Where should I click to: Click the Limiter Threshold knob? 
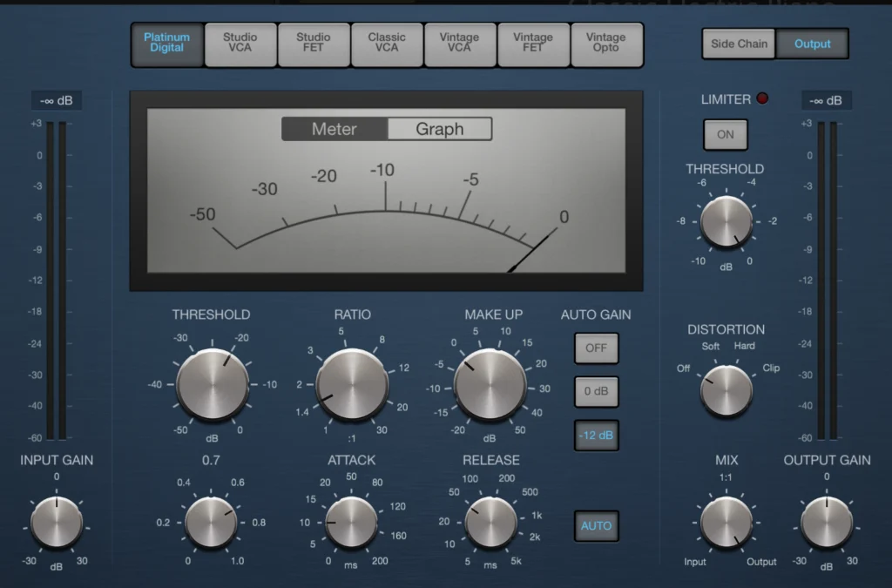click(726, 221)
